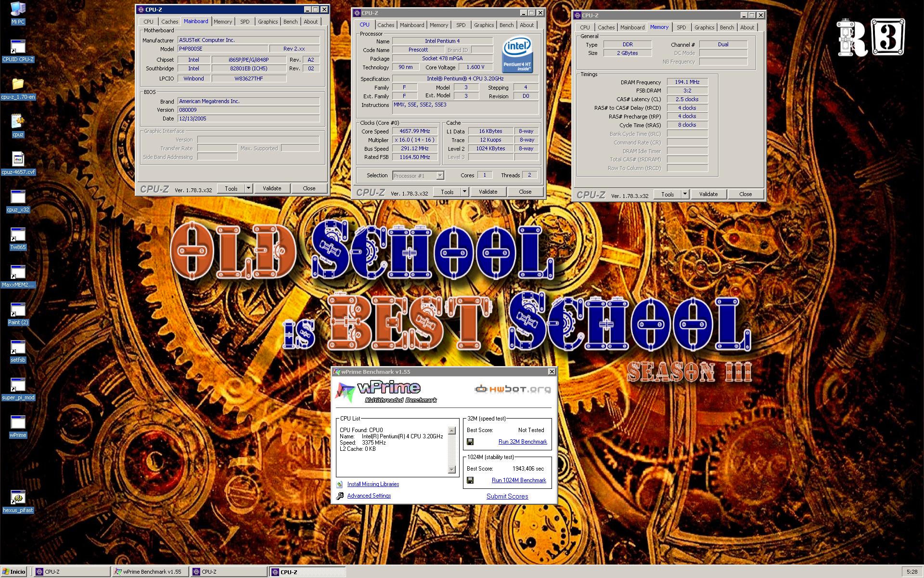Open the CPUID CPU-Z desktop shortcut

pyautogui.click(x=18, y=47)
